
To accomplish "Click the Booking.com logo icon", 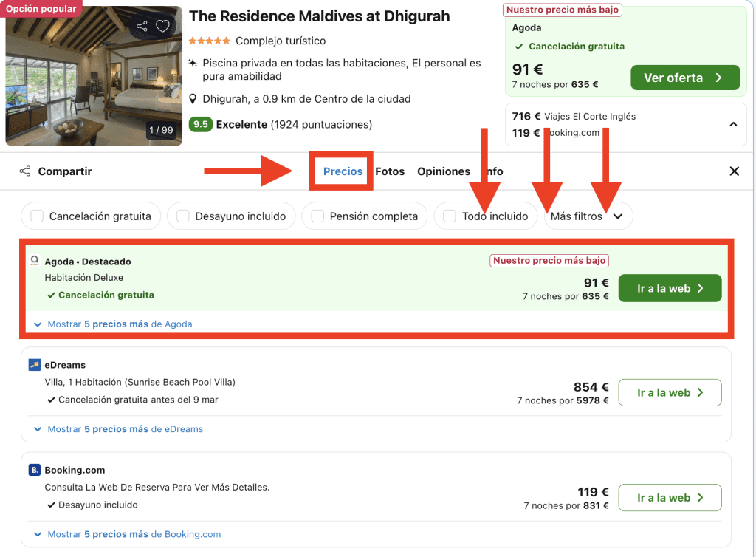I will click(35, 470).
